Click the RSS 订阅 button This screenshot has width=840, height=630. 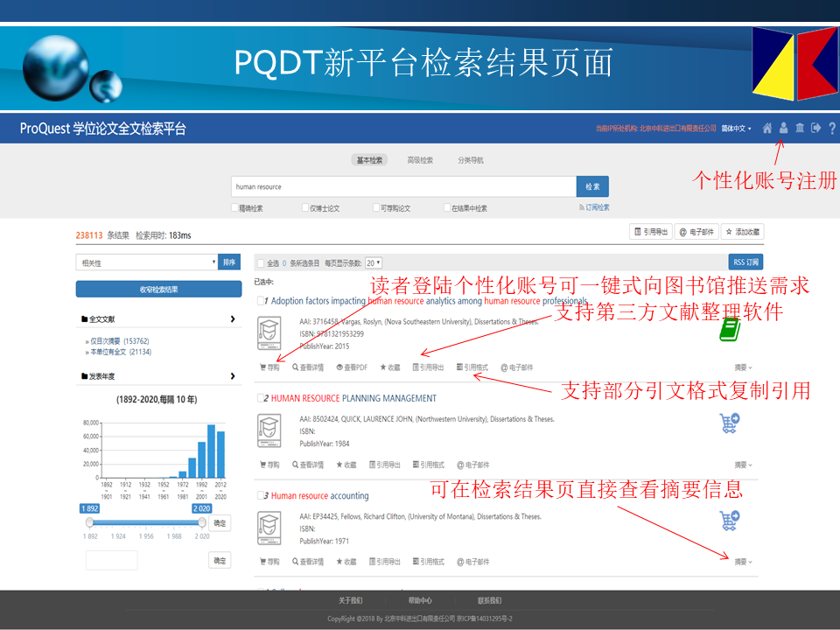click(x=745, y=262)
